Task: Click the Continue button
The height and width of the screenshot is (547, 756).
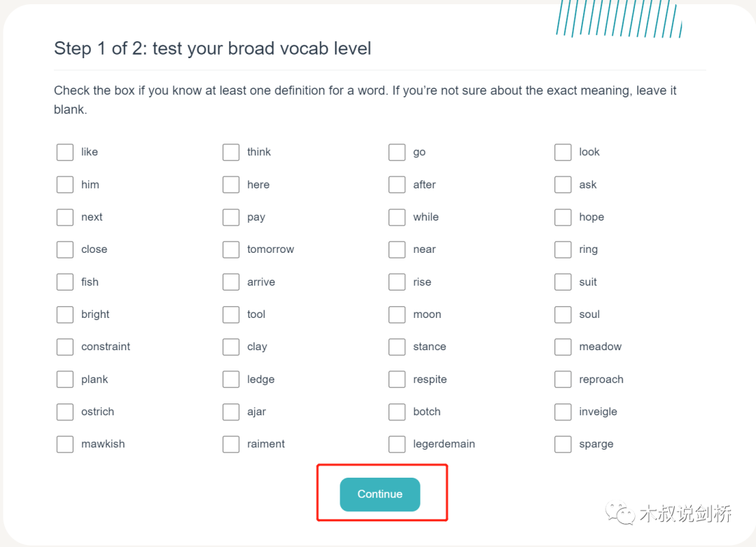Action: pos(380,494)
